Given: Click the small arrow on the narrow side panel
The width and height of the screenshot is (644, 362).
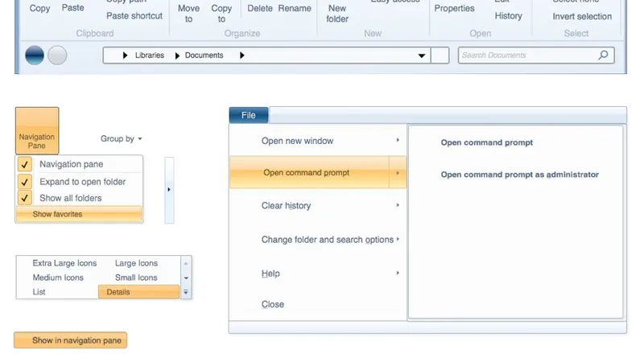Looking at the screenshot, I should pos(169,190).
